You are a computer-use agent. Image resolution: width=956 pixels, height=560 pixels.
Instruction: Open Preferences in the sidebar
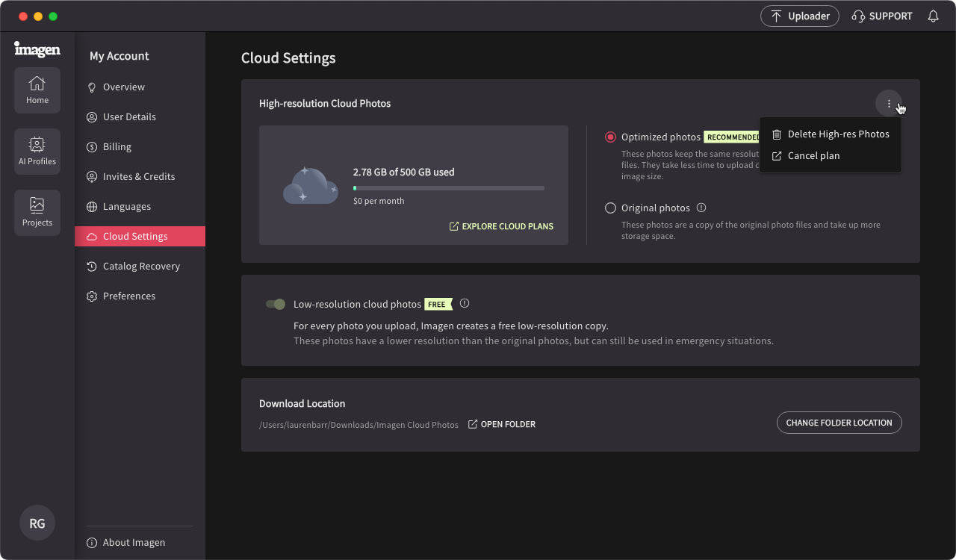140,296
